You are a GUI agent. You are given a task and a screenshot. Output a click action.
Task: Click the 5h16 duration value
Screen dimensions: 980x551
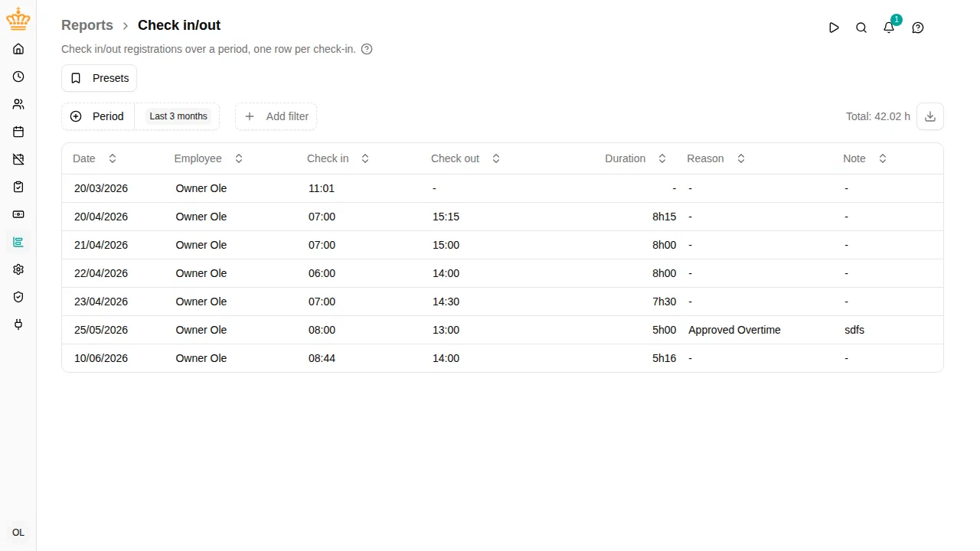tap(664, 358)
